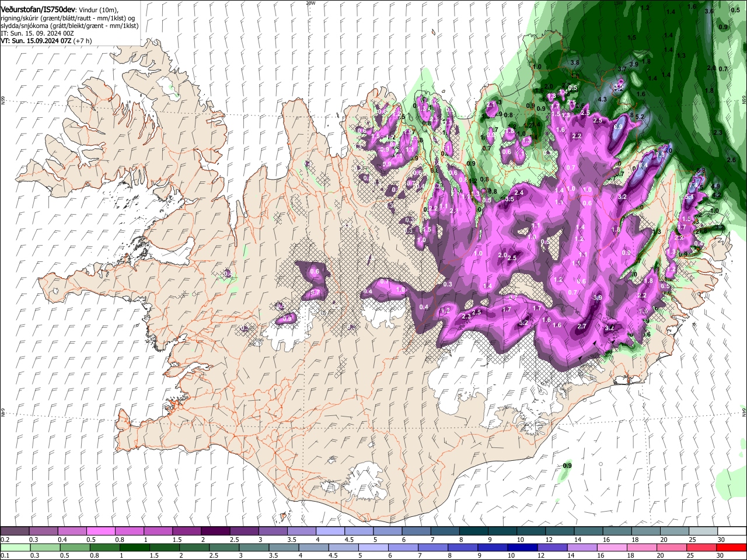Screen dimensions: 747x560
Task: Pick the 20–25 rose pink rain swatch
Action: pyautogui.click(x=671, y=548)
